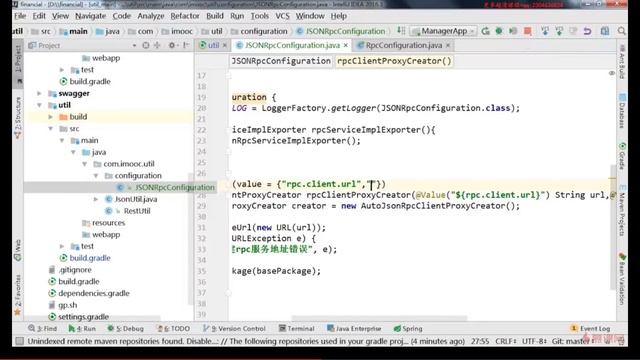Revert changes with the undo arrow icon
This screenshot has height=360, width=640.
click(x=587, y=31)
